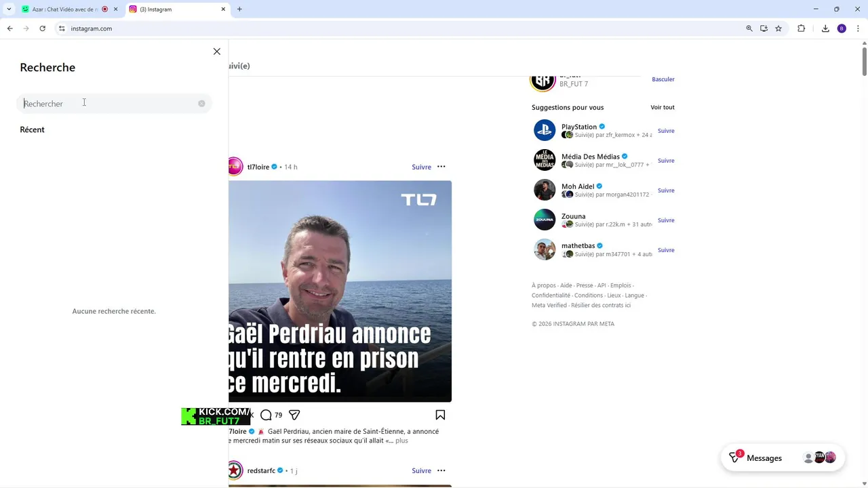
Task: Open mathetbas profile avatar
Action: click(545, 249)
